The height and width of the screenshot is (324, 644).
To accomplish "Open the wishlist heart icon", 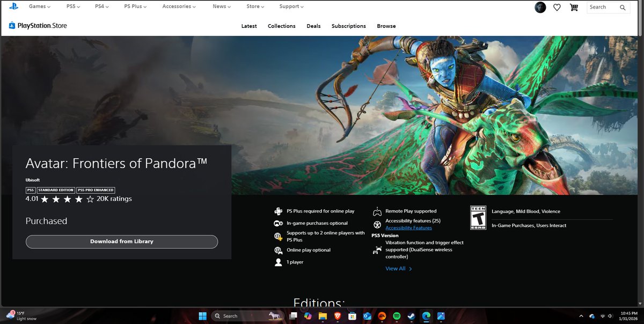I will pos(557,8).
